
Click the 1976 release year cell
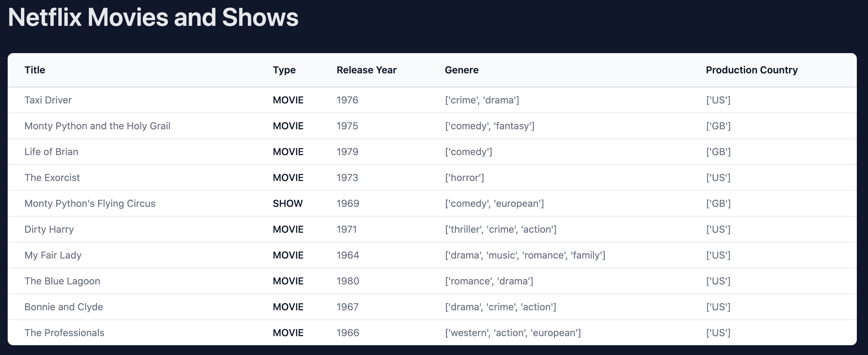347,100
